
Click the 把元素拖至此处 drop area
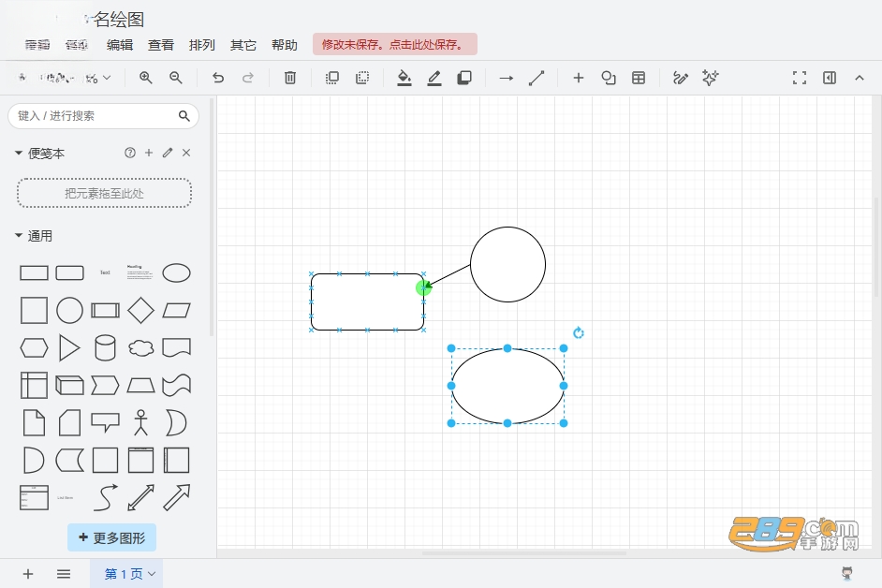(105, 193)
